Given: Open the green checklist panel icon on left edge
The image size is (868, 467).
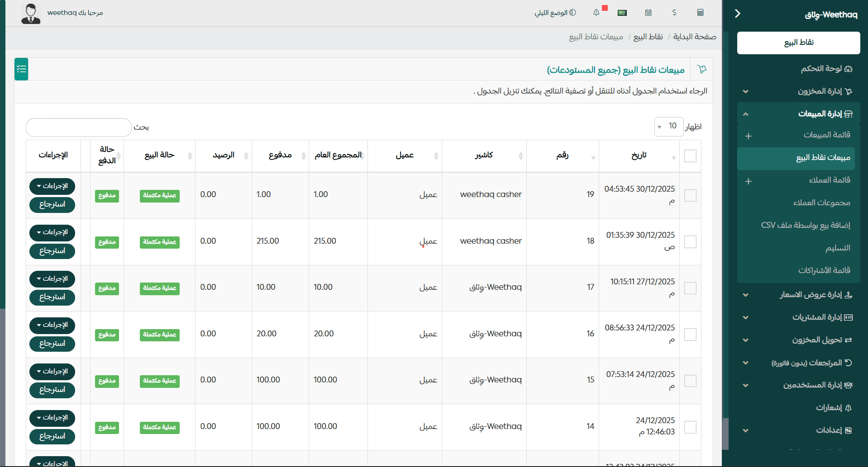Looking at the screenshot, I should tap(21, 69).
